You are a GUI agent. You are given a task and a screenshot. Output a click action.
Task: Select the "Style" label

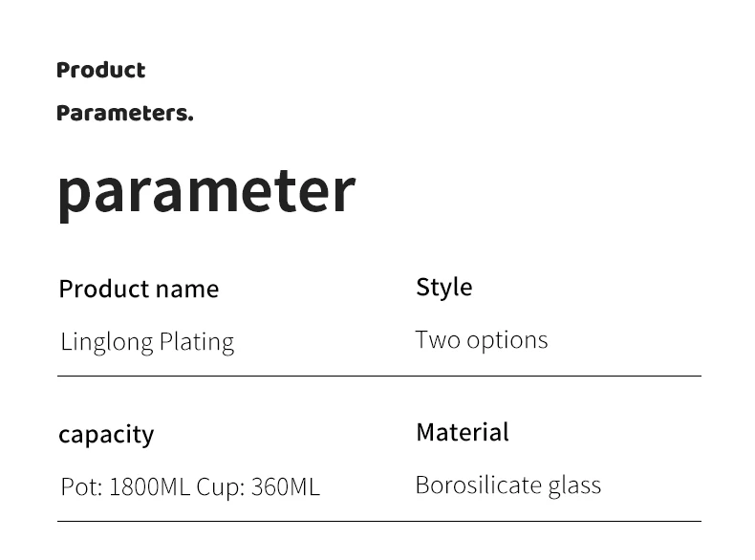pos(443,287)
